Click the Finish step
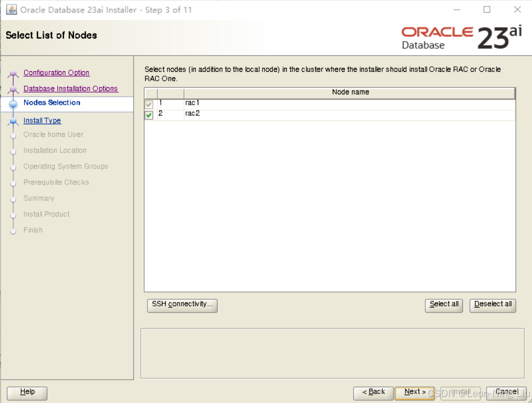 33,230
